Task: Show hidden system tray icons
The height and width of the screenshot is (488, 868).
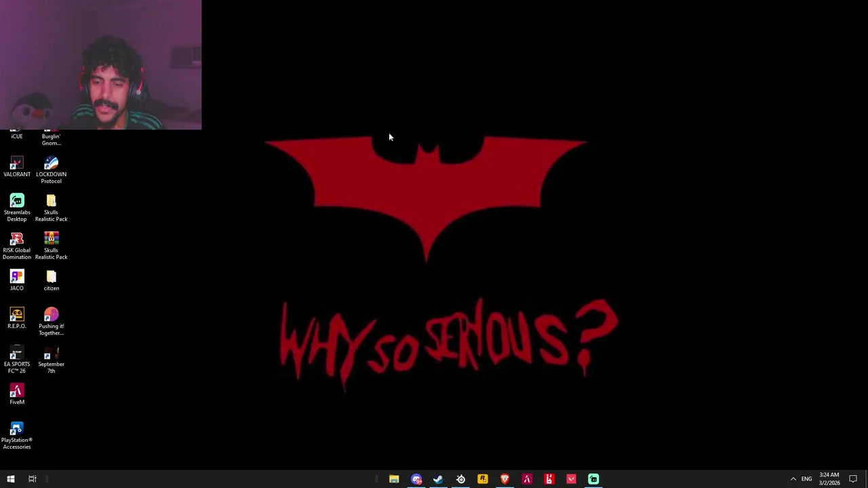Action: tap(793, 479)
